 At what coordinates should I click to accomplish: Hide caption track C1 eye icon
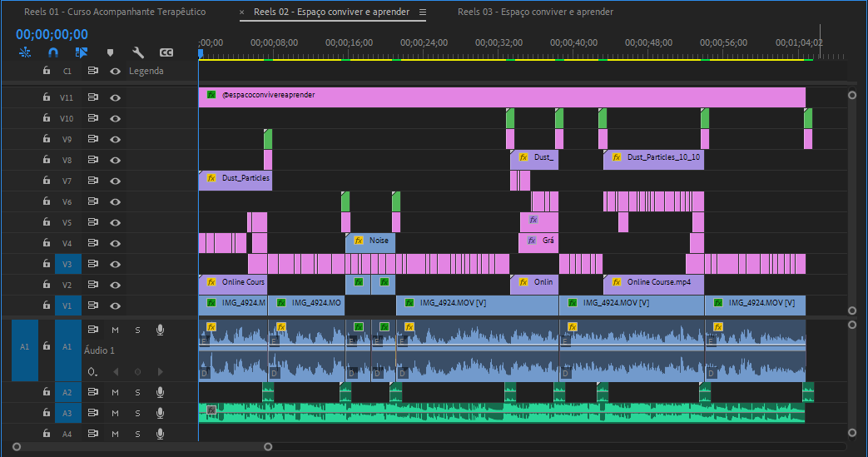click(115, 71)
